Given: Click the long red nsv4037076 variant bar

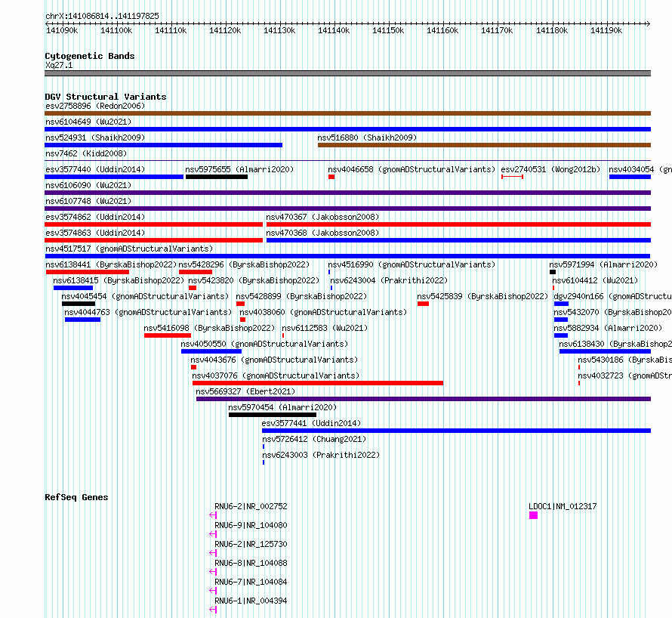Looking at the screenshot, I should (x=318, y=383).
